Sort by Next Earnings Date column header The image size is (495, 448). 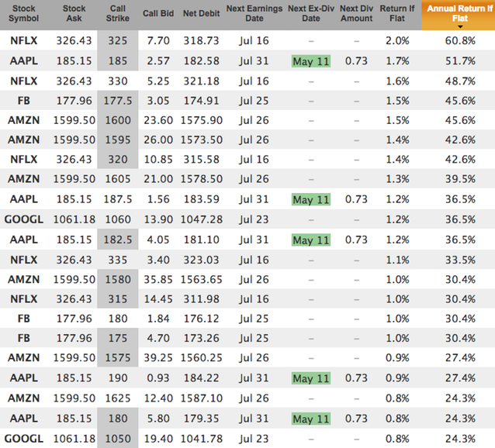(254, 13)
